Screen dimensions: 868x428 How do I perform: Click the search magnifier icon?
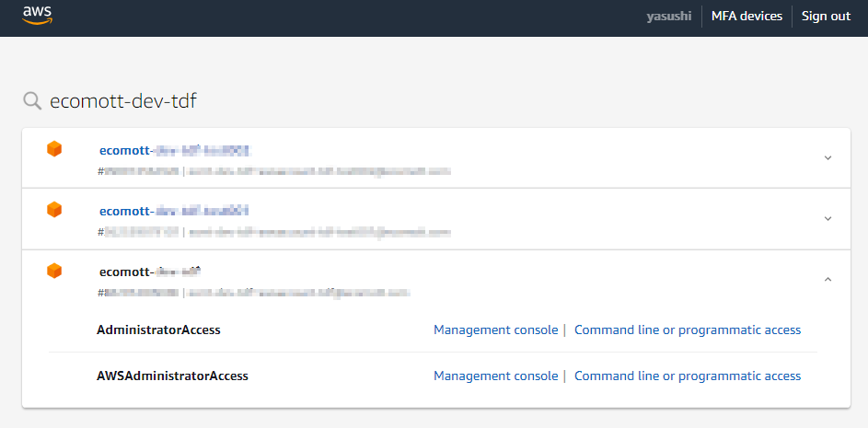click(x=32, y=100)
